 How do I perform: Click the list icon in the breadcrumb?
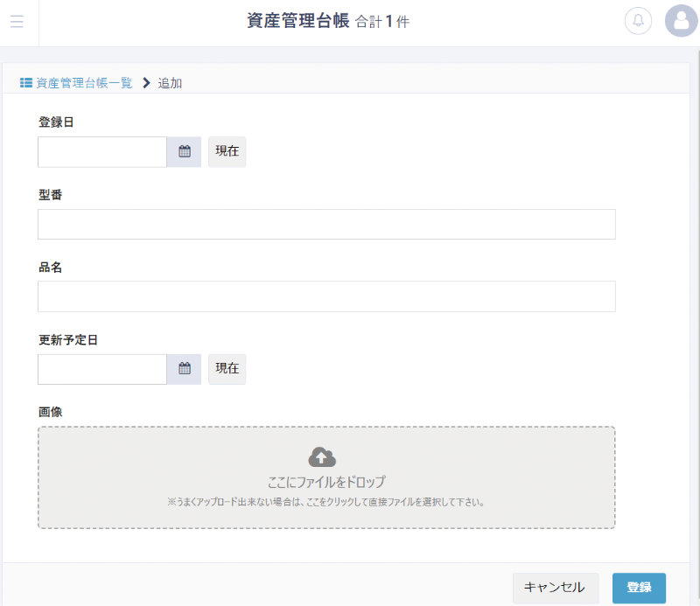click(26, 83)
